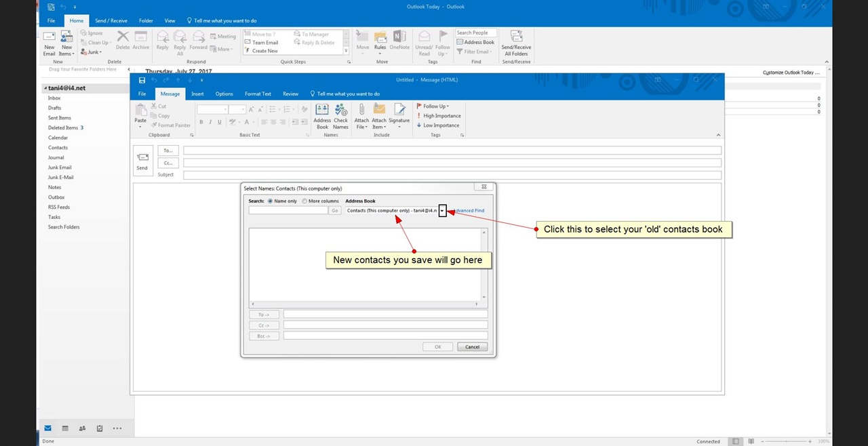Click Reply in the Outlook ribbon

162,41
